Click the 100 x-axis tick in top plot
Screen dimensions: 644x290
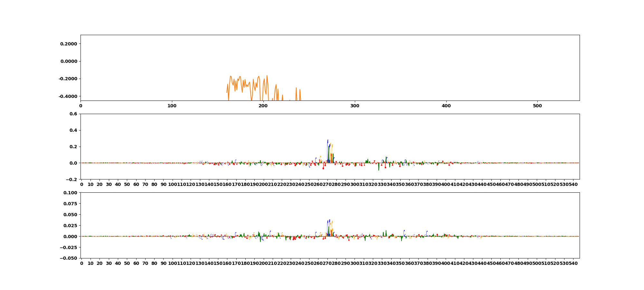[x=172, y=106]
